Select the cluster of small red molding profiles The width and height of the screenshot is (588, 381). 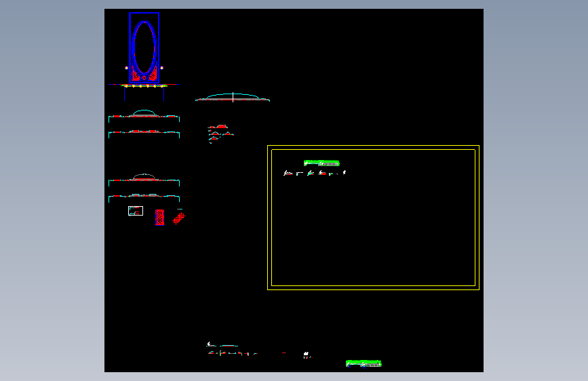220,134
